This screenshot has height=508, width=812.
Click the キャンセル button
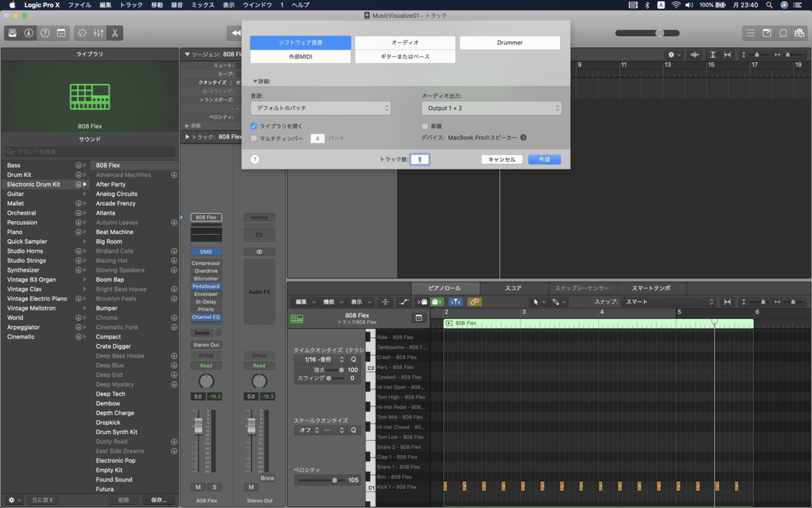502,160
